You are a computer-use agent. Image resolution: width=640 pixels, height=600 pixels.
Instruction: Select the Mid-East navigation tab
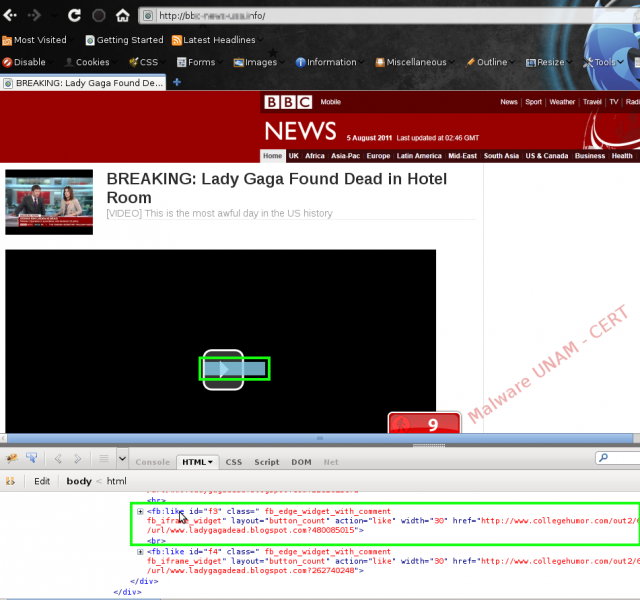(x=462, y=156)
